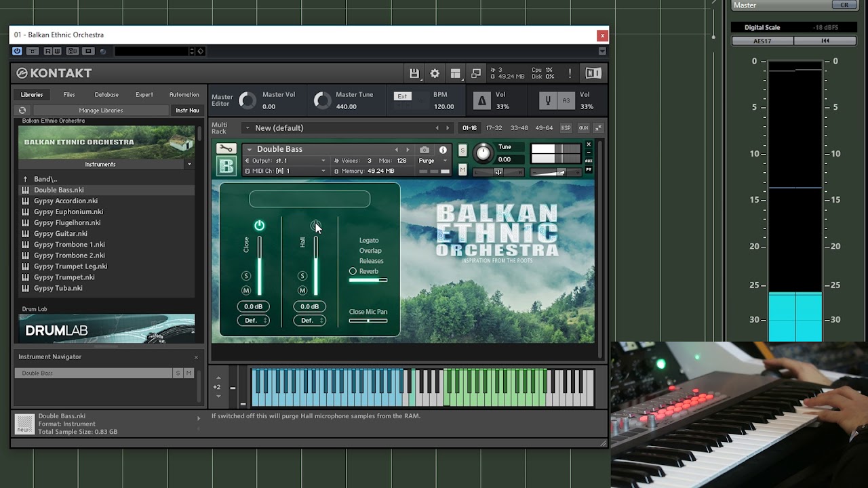Switch to the Automation browser tab
This screenshot has height=488, width=868.
(x=184, y=95)
